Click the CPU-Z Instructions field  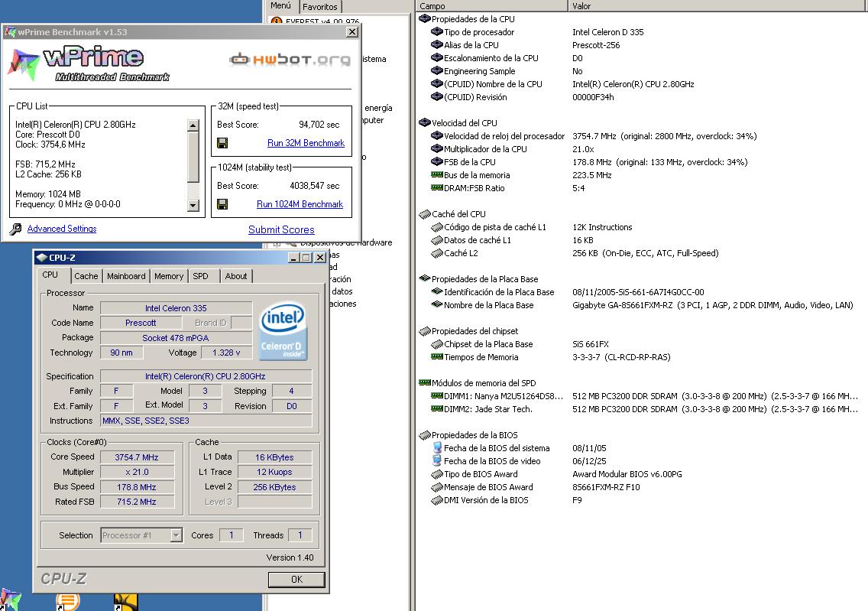coord(206,421)
